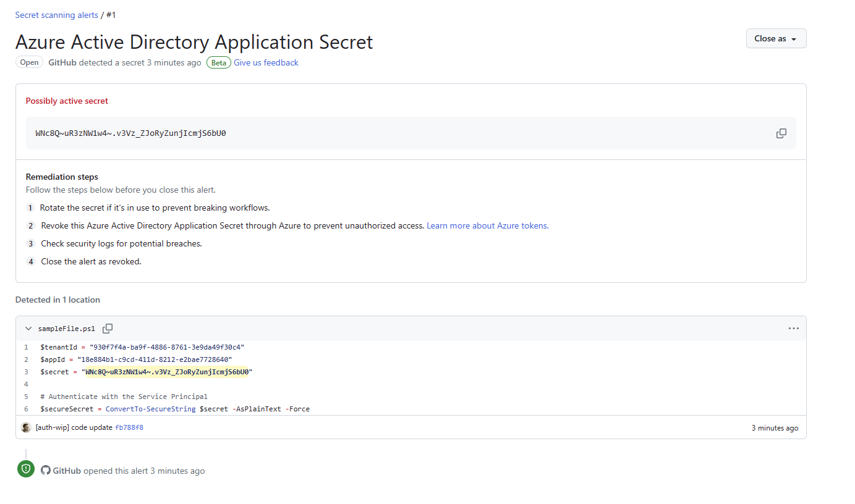Click line number 4 in code view
The height and width of the screenshot is (504, 855).
coord(26,384)
